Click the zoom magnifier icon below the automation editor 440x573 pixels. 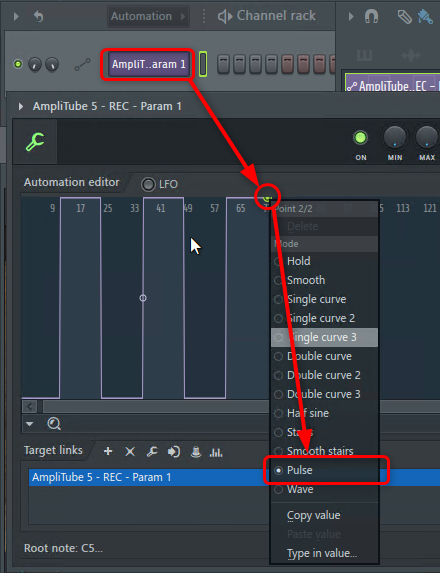pos(54,424)
